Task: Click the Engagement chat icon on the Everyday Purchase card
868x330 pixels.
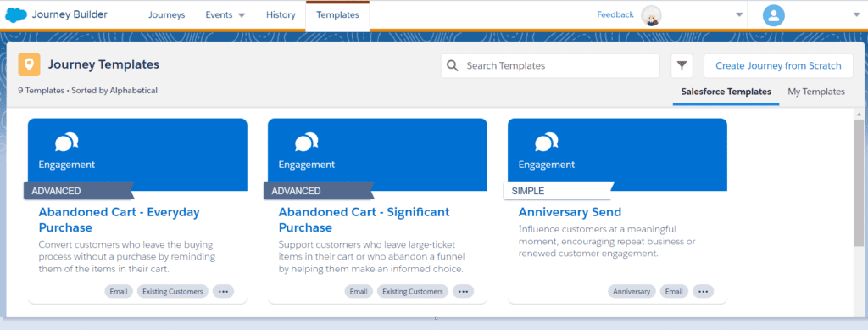Action: (67, 143)
